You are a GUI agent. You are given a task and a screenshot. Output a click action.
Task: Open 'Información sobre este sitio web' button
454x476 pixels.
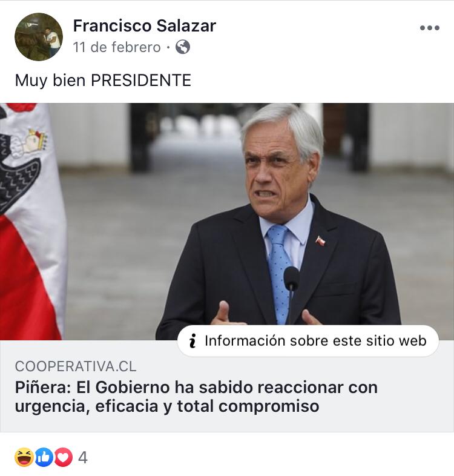pos(308,340)
